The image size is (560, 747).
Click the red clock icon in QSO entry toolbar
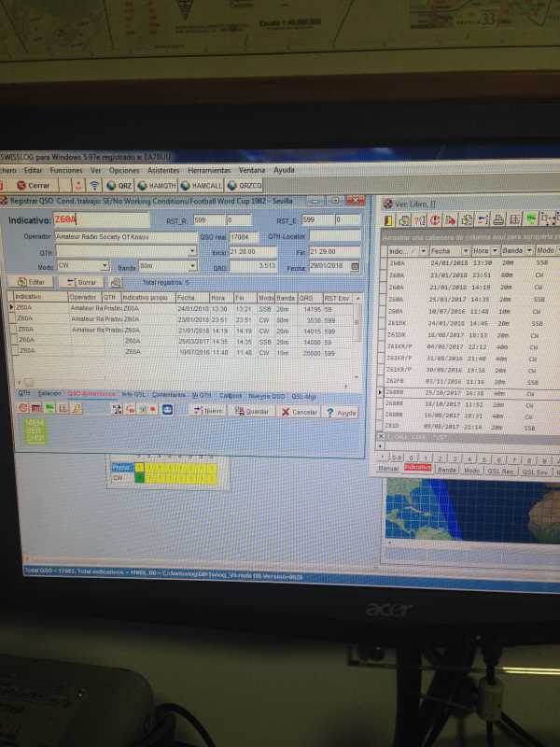click(22, 408)
